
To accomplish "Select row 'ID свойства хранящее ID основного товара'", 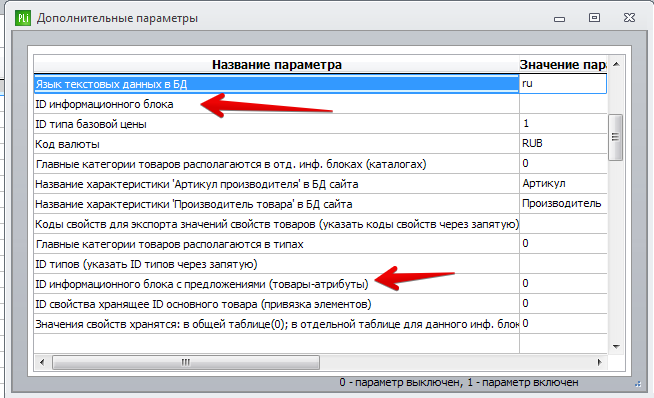I will tap(276, 304).
